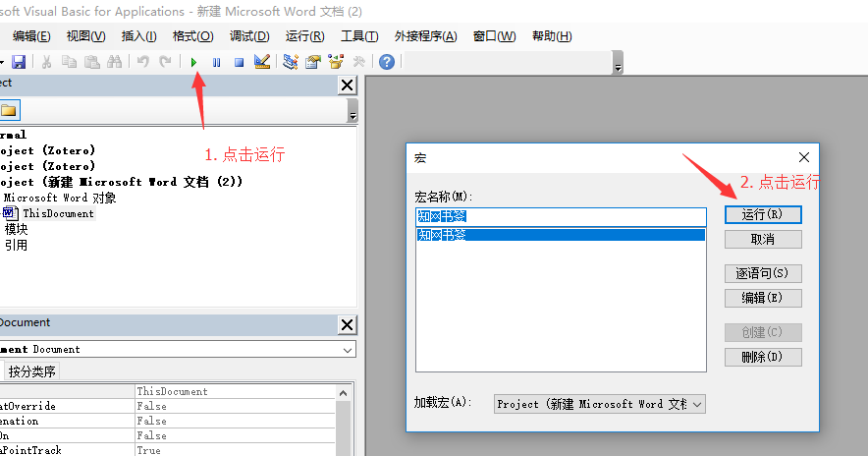Switch to the 按分类序 tab
The width and height of the screenshot is (868, 456).
point(32,371)
